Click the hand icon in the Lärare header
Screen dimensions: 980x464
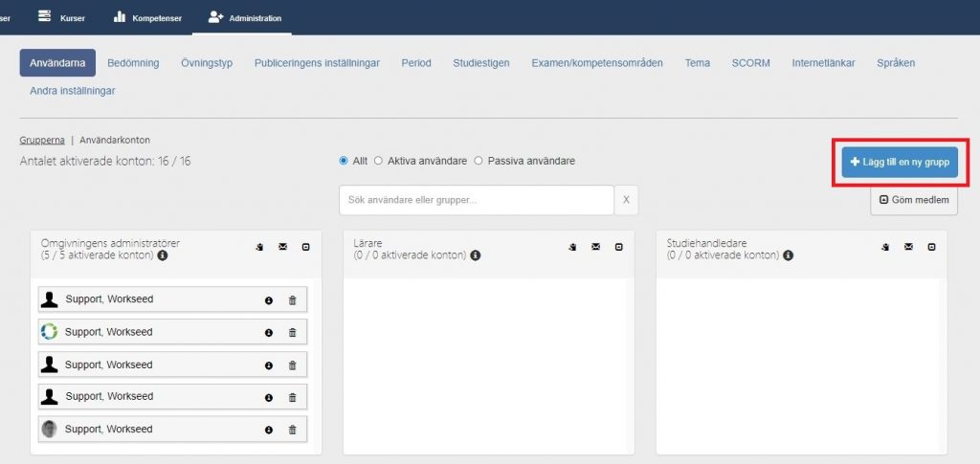pos(572,247)
